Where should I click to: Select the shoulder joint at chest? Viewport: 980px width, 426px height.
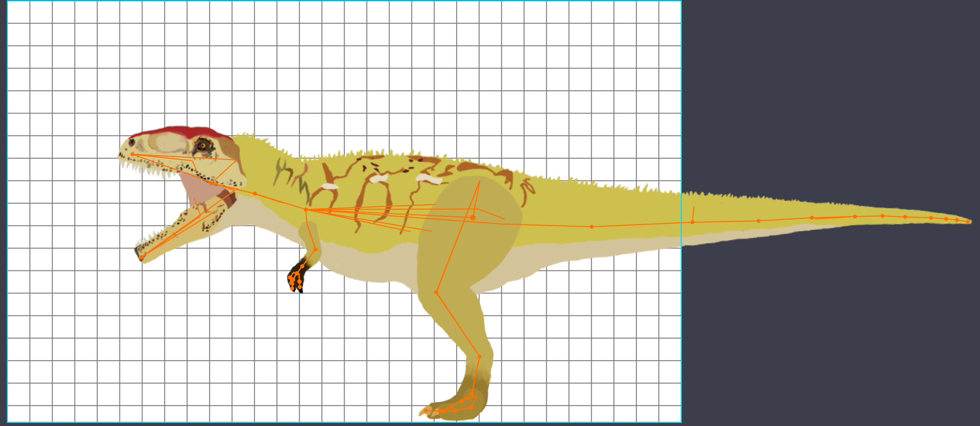(306, 210)
